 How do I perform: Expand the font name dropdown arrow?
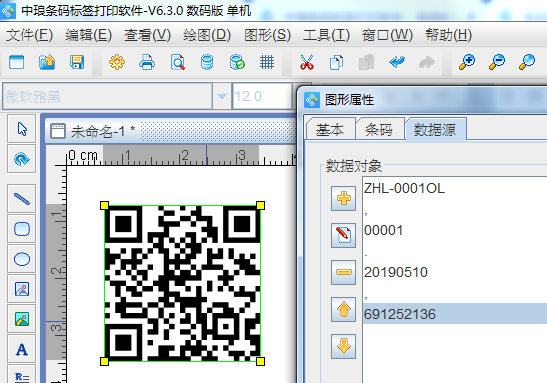click(x=222, y=96)
